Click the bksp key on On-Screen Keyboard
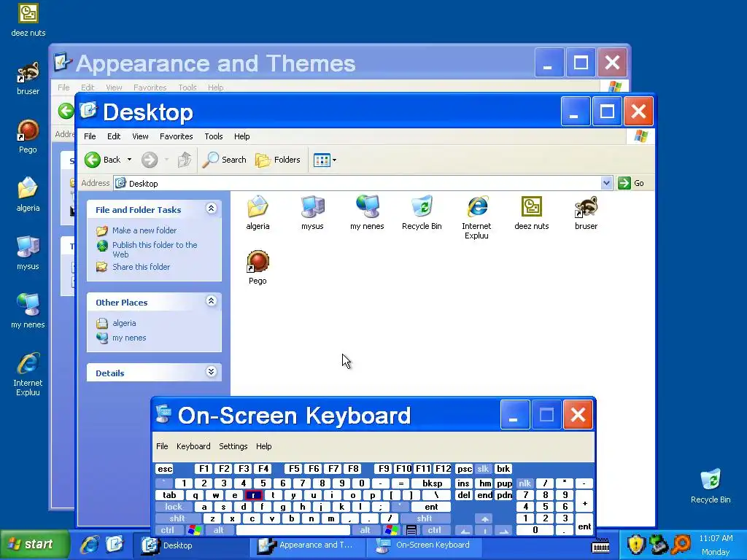The image size is (747, 560). (x=432, y=483)
